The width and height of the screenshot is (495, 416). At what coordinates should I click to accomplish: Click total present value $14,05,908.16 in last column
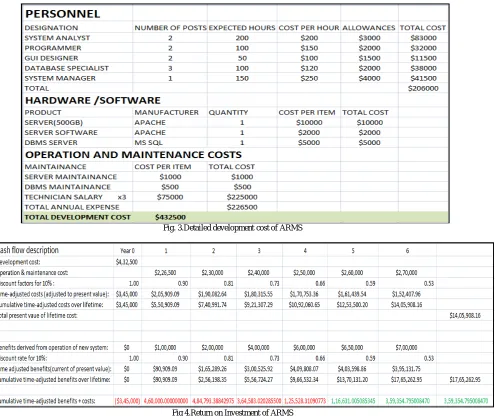(x=465, y=315)
